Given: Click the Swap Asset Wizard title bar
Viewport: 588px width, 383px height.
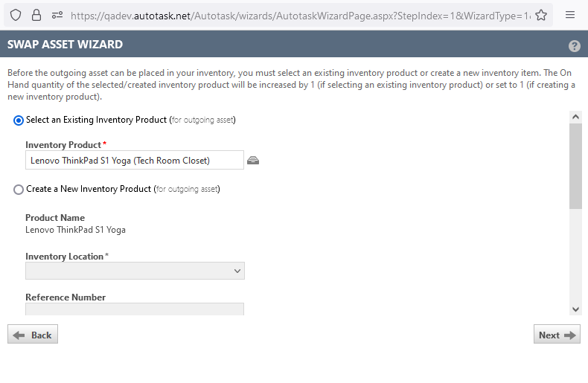Looking at the screenshot, I should (283, 45).
